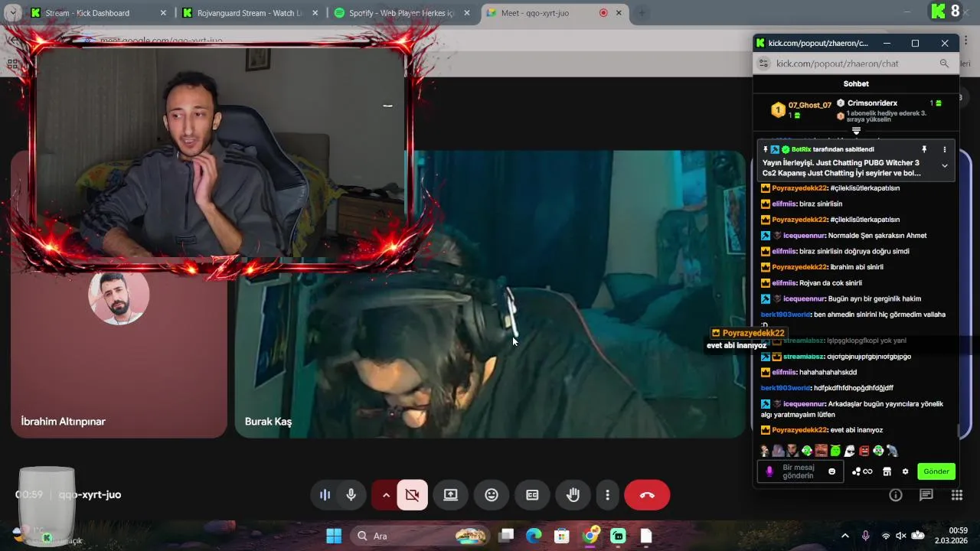
Task: Open the Kick extension icon at top right
Action: [x=938, y=11]
